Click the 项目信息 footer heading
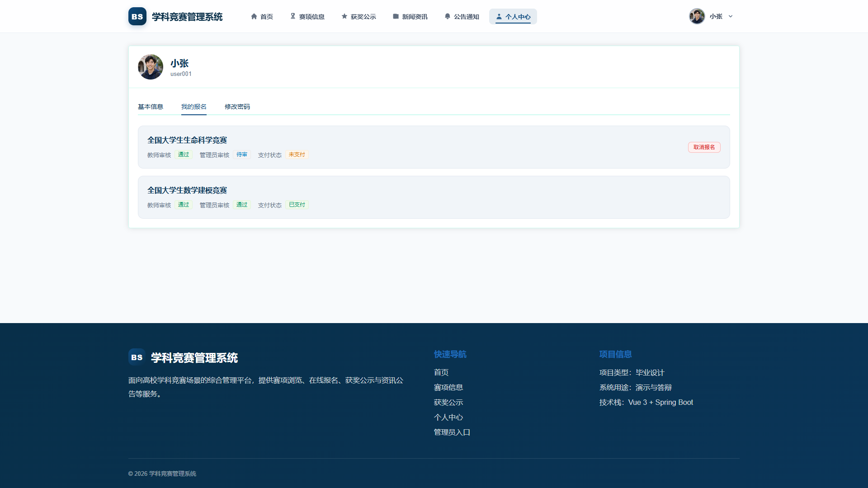Screen dimensions: 868x488 click(x=616, y=354)
